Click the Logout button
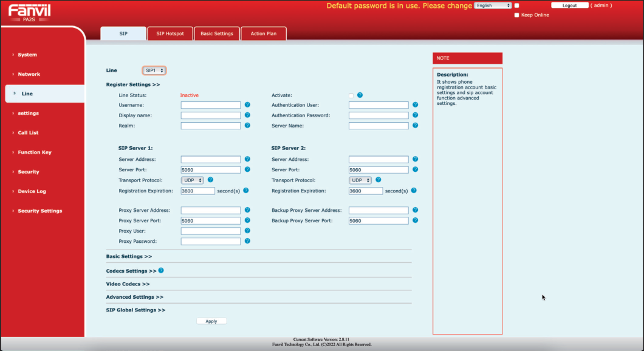This screenshot has height=351, width=644. 569,5
